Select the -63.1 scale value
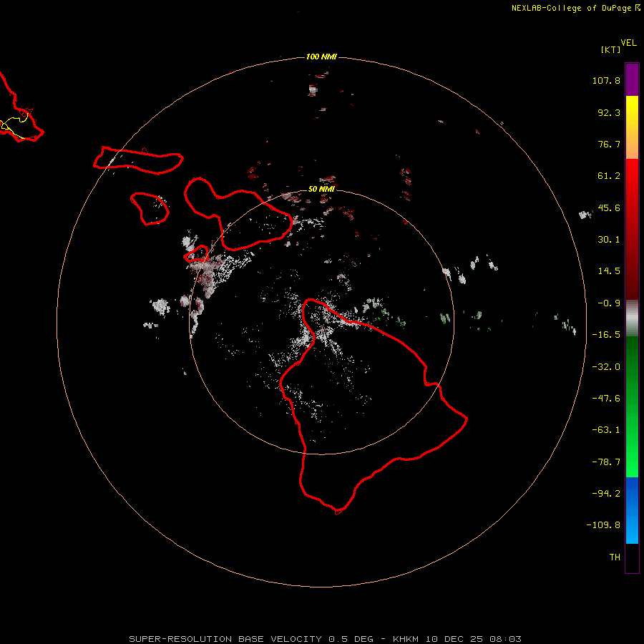The width and height of the screenshot is (644, 644). pos(606,430)
